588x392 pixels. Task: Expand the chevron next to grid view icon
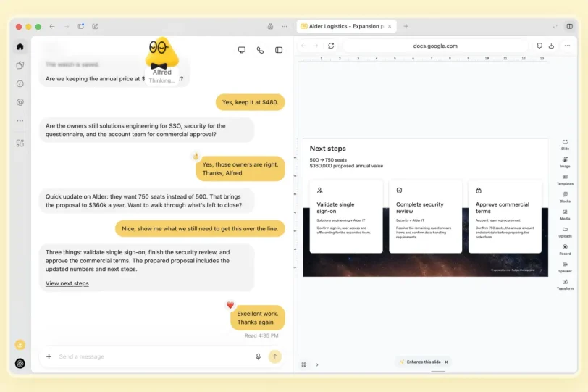[x=317, y=364]
